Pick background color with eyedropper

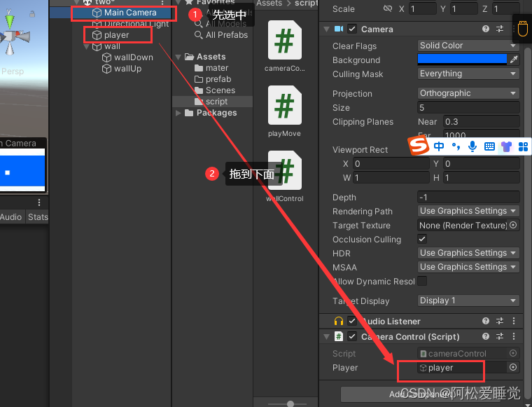pyautogui.click(x=514, y=60)
